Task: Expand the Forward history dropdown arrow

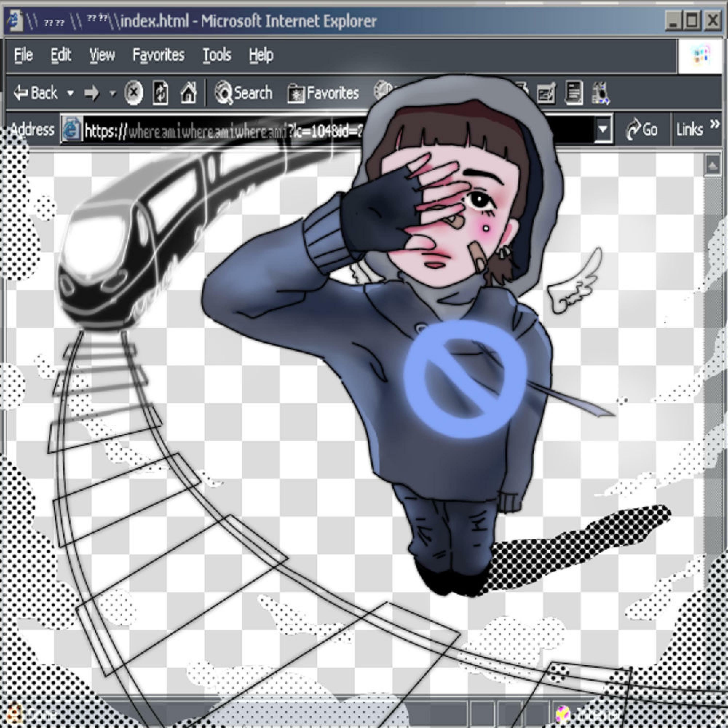Action: tap(113, 93)
